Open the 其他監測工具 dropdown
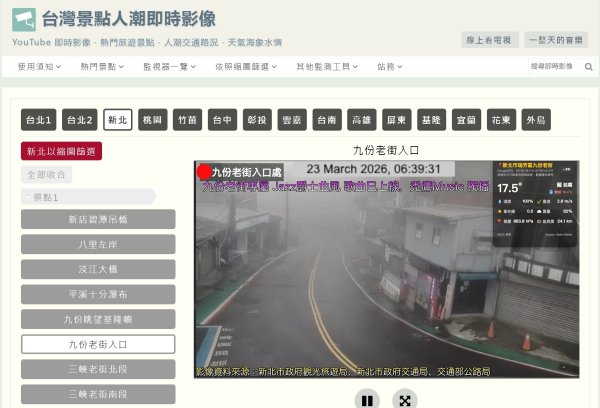Image resolution: width=600 pixels, height=408 pixels. point(327,67)
